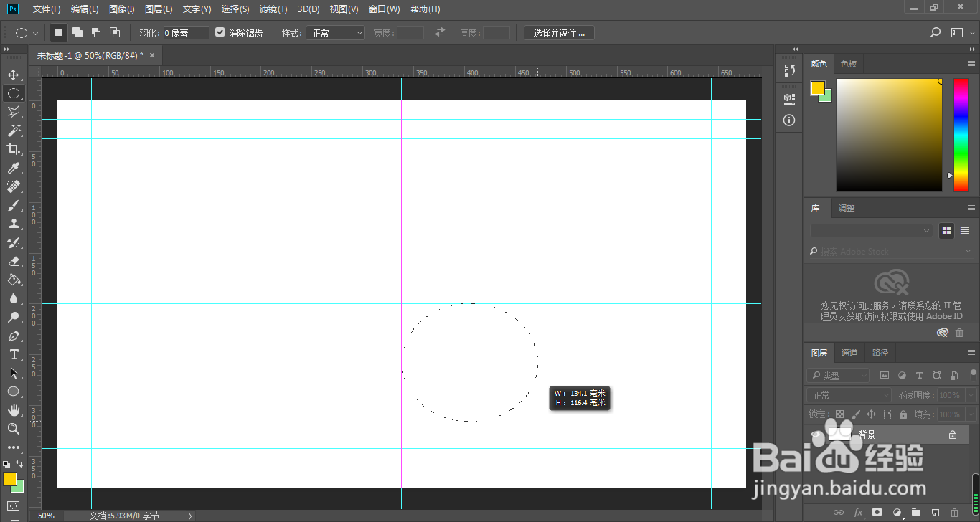Delete layer with Layers panel trash icon
The width and height of the screenshot is (980, 522).
954,513
